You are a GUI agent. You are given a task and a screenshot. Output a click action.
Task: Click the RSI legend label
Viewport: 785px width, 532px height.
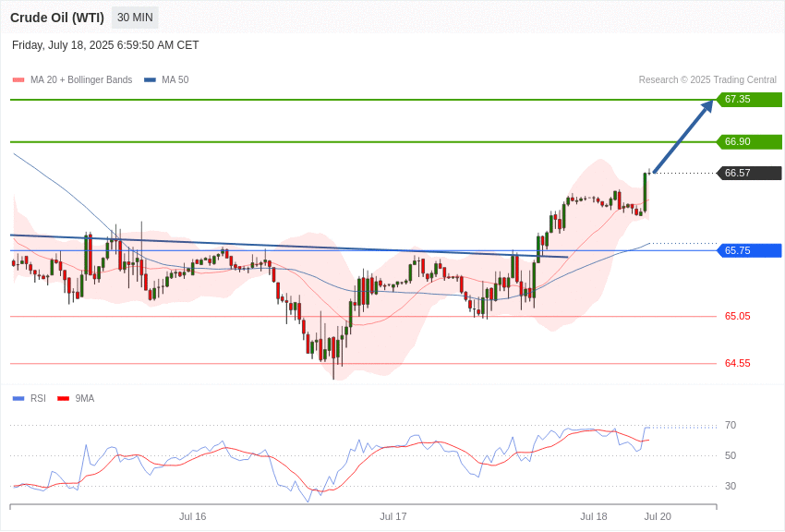(x=38, y=398)
